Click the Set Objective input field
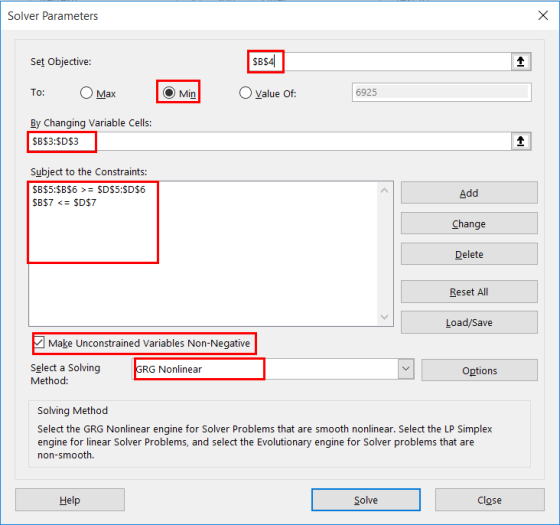This screenshot has height=525, width=560. click(380, 62)
